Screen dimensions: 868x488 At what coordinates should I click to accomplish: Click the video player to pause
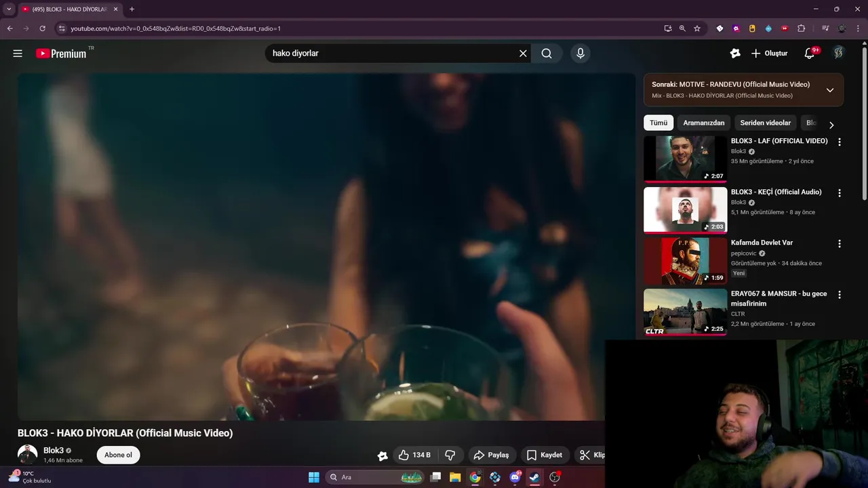(x=325, y=247)
